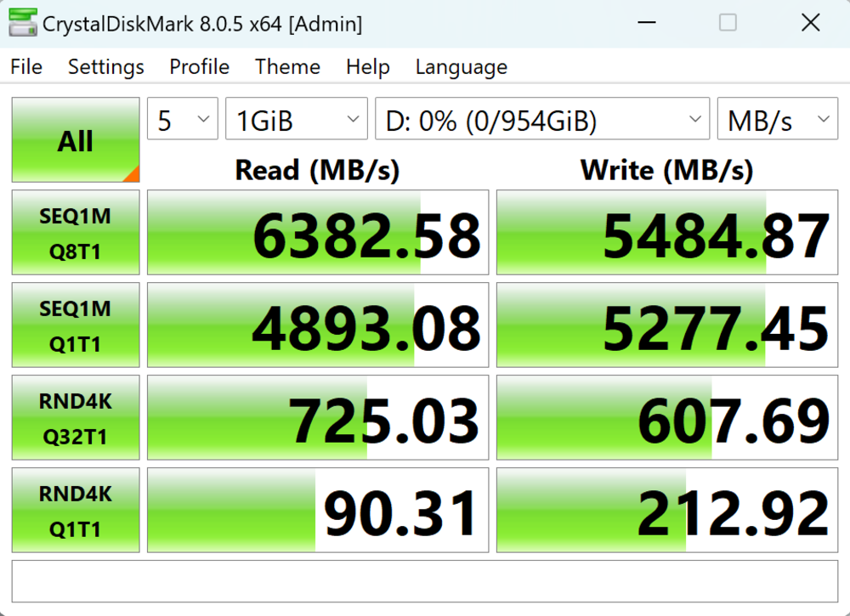850x616 pixels.
Task: Minimize the CrystalDiskMark window
Action: (647, 23)
